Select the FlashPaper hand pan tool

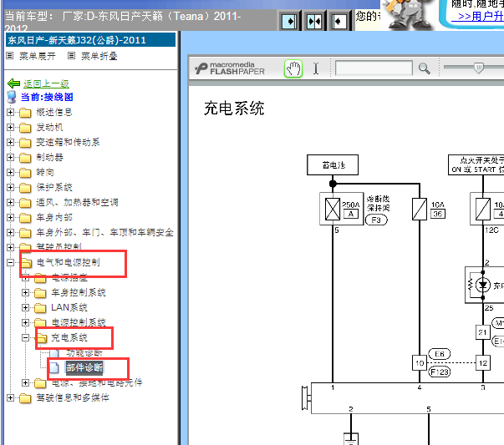(293, 68)
